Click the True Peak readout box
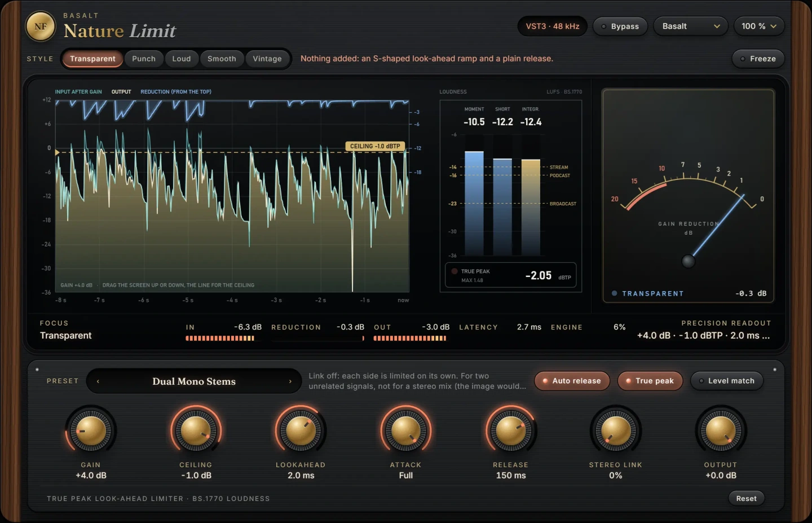The height and width of the screenshot is (523, 812). click(x=510, y=275)
